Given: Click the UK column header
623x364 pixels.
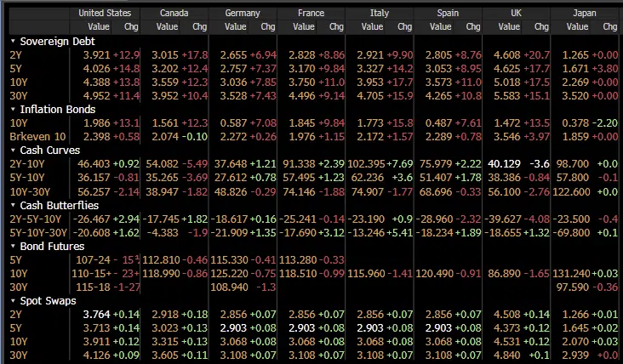Looking at the screenshot, I should [x=517, y=14].
